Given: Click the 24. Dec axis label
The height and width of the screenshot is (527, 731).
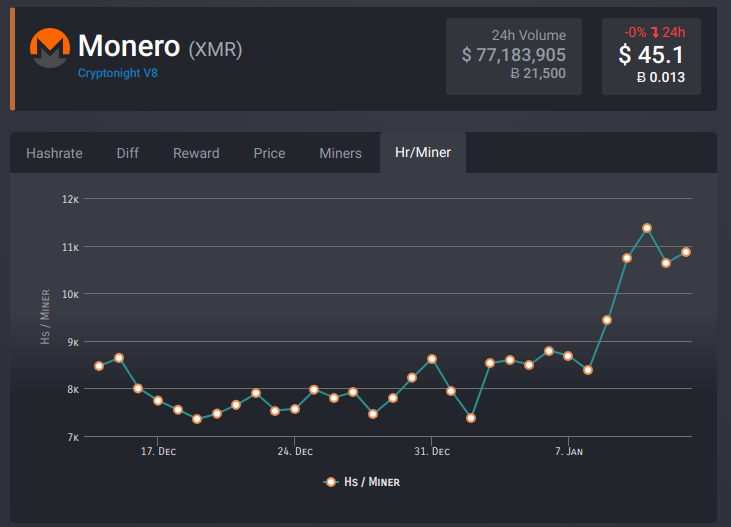Looking at the screenshot, I should 295,451.
